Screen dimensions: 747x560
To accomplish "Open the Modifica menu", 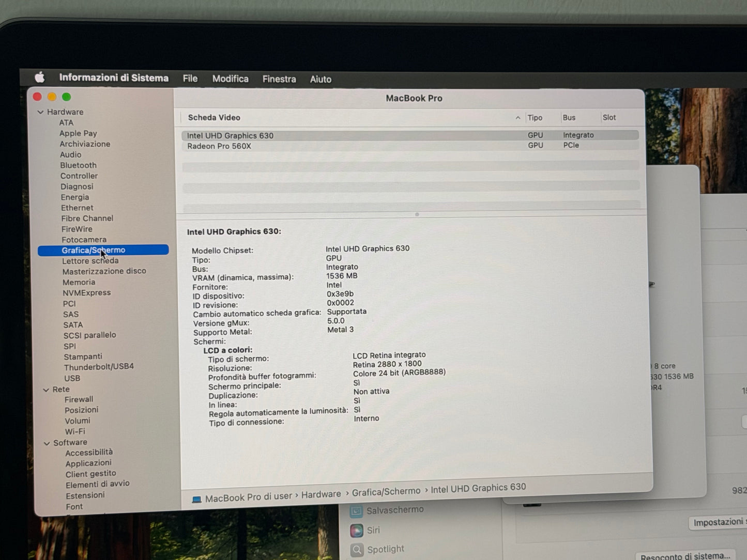I will click(231, 79).
